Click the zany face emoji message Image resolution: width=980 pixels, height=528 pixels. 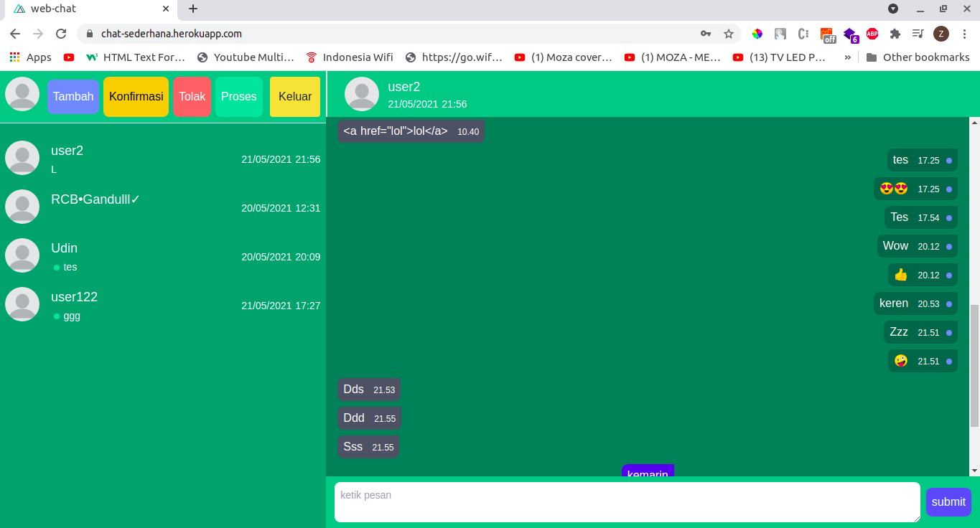click(x=923, y=361)
